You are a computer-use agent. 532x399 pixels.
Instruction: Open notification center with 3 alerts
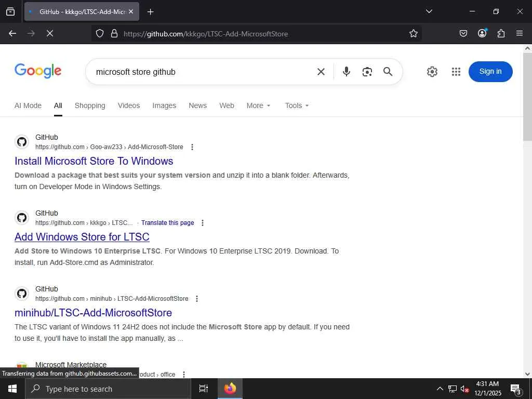click(516, 389)
